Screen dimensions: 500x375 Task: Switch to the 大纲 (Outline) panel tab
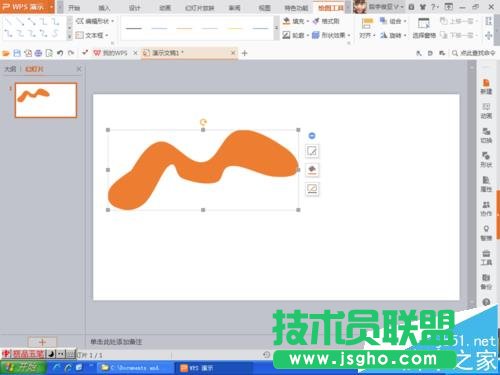(x=10, y=69)
